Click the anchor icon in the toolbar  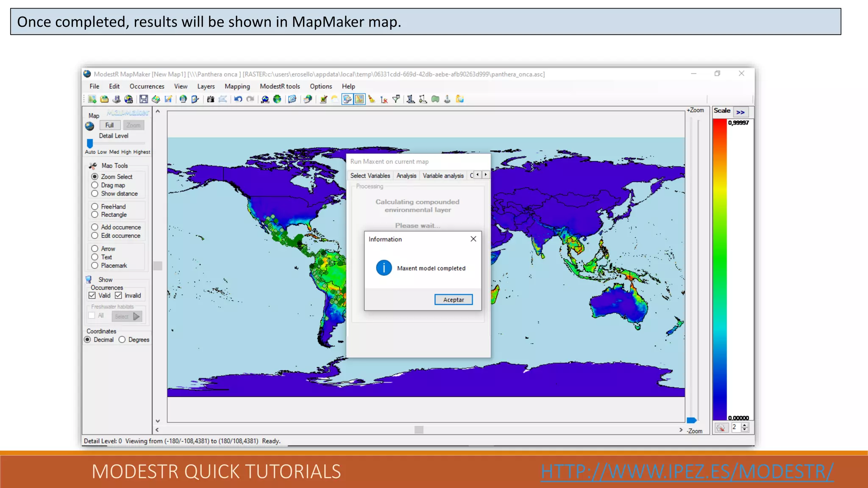click(447, 99)
